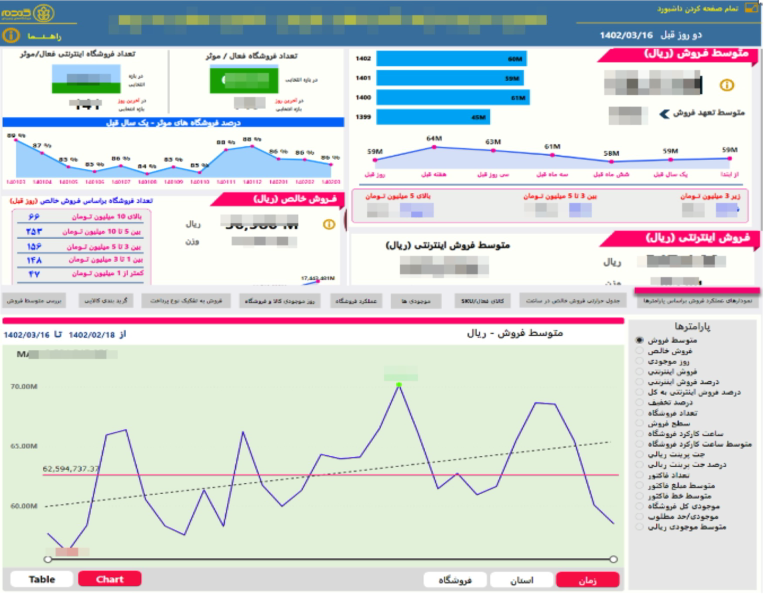The height and width of the screenshot is (598, 764).
Task: Select متوسط موجودی ریالی parameter
Action: pyautogui.click(x=639, y=527)
